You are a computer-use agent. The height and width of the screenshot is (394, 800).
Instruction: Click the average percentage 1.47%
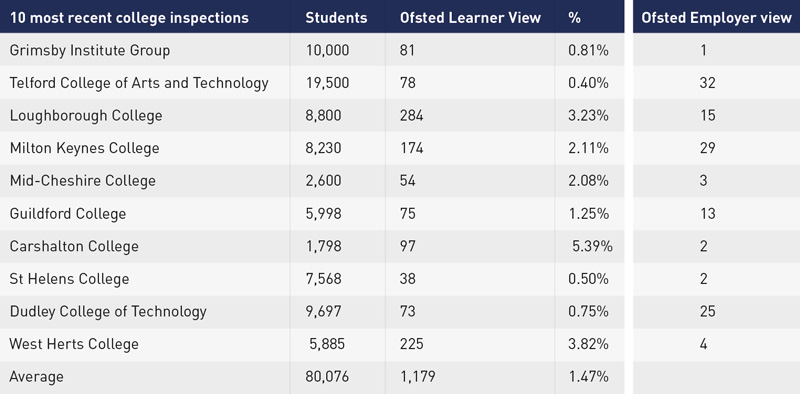pos(588,377)
